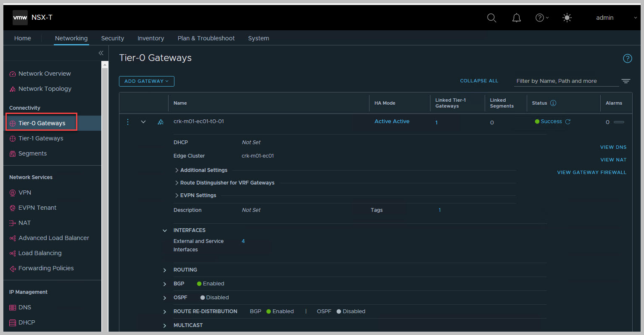Viewport: 644px width, 335px height.
Task: Click the Alarms indicator bar
Action: click(x=619, y=122)
